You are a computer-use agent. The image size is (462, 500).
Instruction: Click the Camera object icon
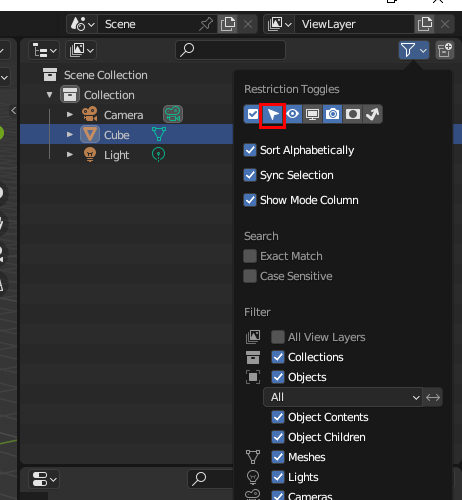click(90, 114)
